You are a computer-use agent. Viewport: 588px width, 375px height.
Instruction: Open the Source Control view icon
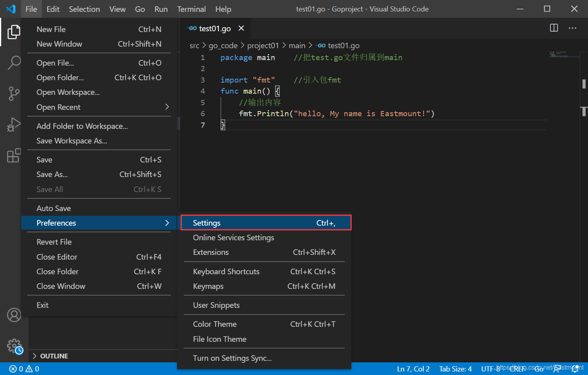(x=14, y=94)
